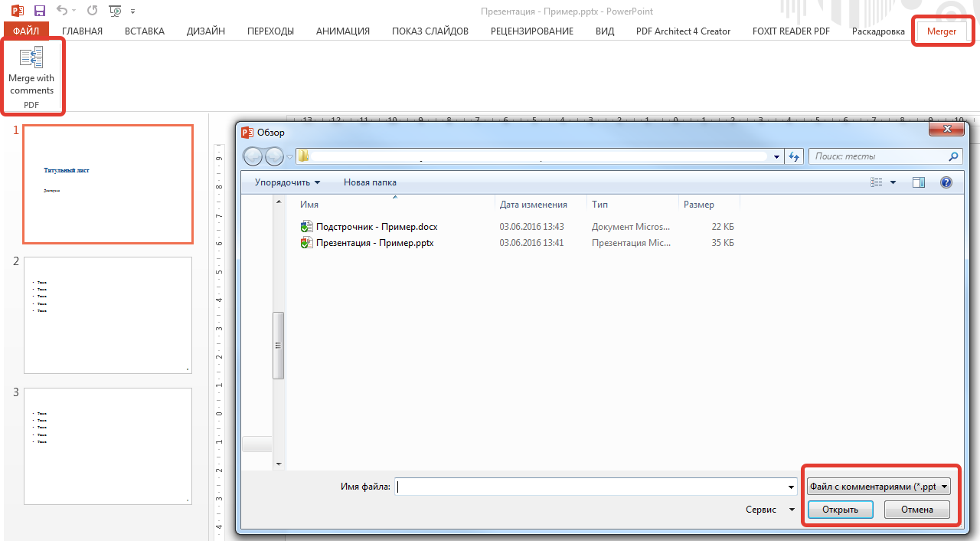980x541 pixels.
Task: Expand the Имя файла combo box arrow
Action: point(791,487)
